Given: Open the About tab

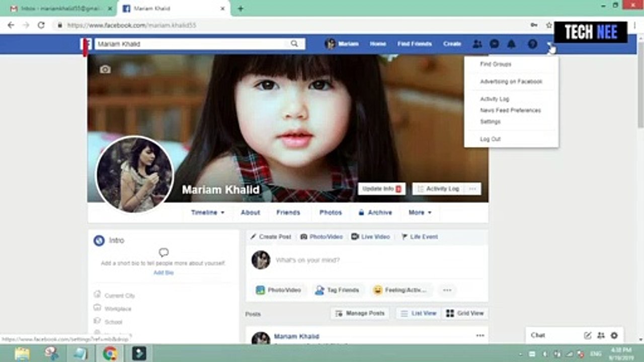Looking at the screenshot, I should click(250, 213).
